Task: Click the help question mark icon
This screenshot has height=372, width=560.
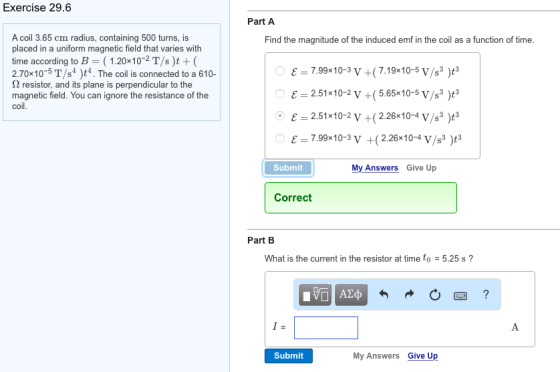Action: (486, 295)
